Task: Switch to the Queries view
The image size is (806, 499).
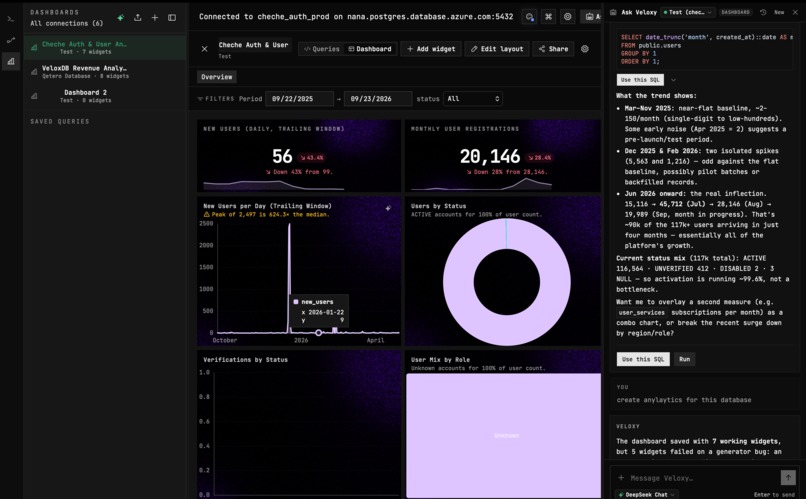Action: 322,49
